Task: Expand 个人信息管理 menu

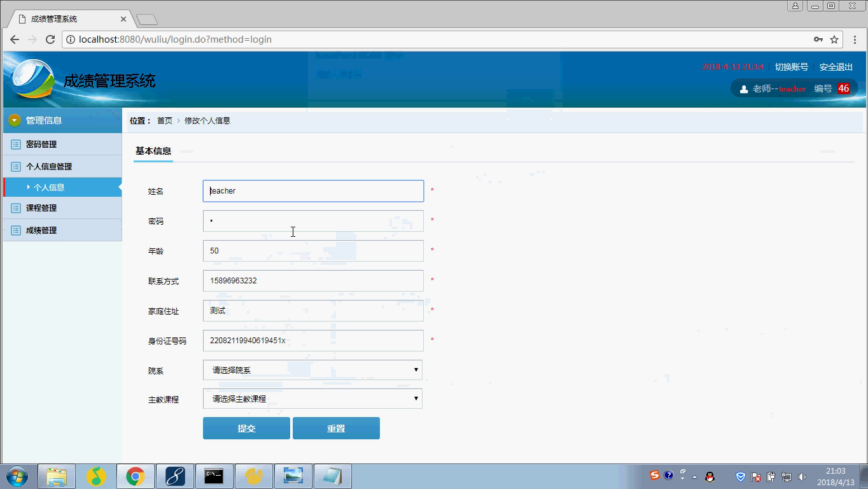Action: pyautogui.click(x=62, y=166)
